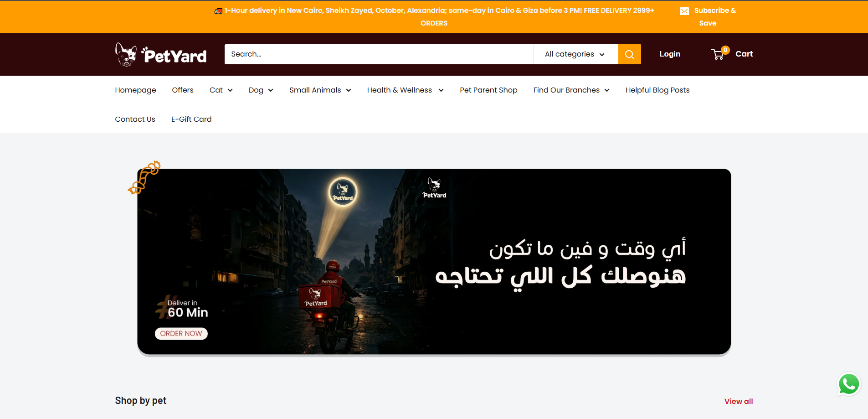Viewport: 868px width, 419px height.
Task: Expand the Cat menu
Action: coord(221,90)
